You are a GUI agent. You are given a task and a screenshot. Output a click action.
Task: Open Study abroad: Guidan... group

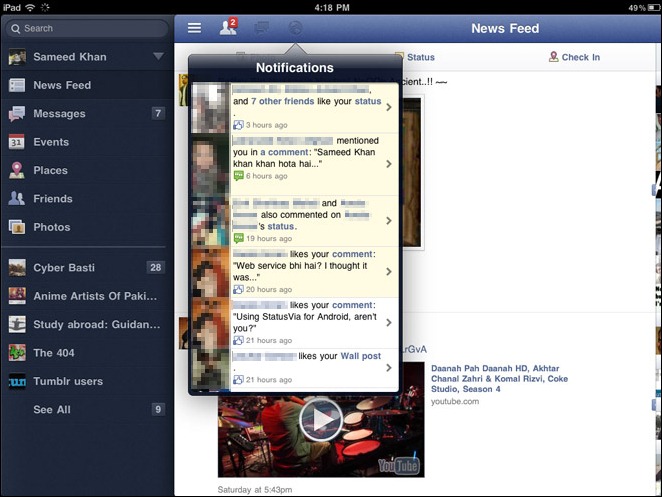pos(87,324)
